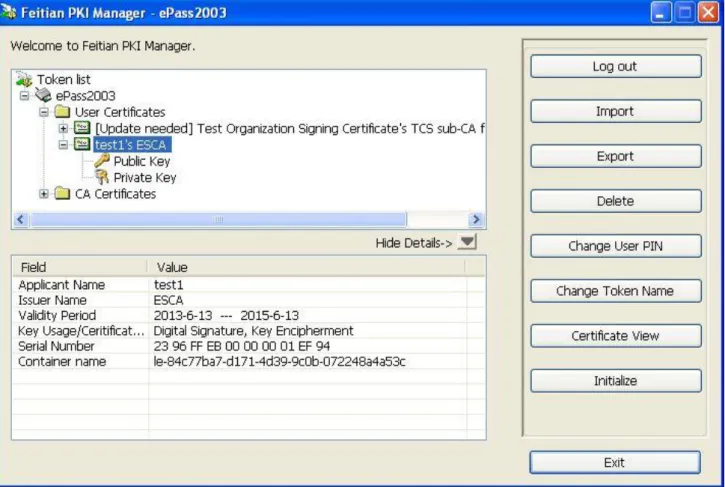Image resolution: width=725 pixels, height=487 pixels.
Task: Click the Key Usage/Ceritificat... field
Action: click(81, 331)
